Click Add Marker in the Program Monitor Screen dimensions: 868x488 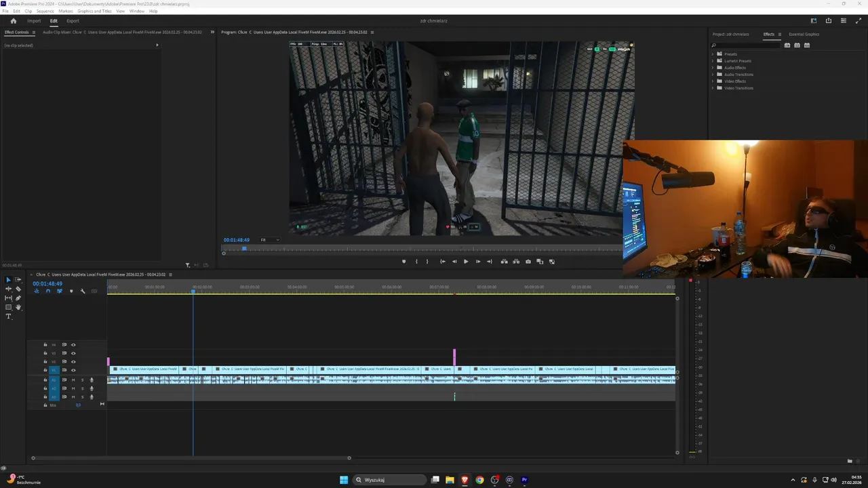pos(403,262)
